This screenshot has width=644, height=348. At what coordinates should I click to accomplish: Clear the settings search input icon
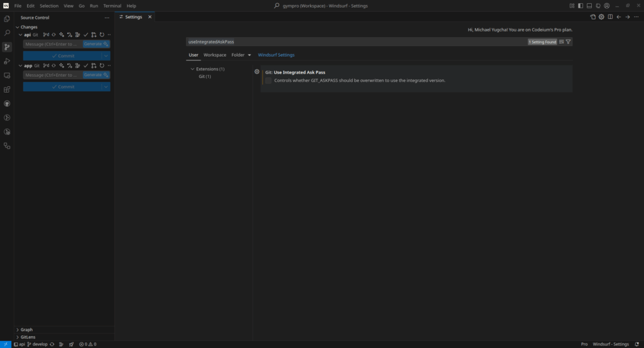[562, 42]
